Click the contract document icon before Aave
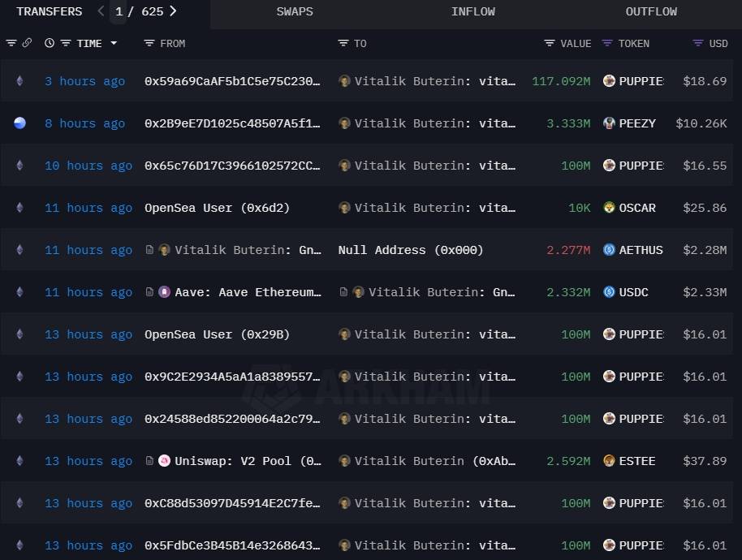Image resolution: width=742 pixels, height=560 pixels. [x=149, y=292]
